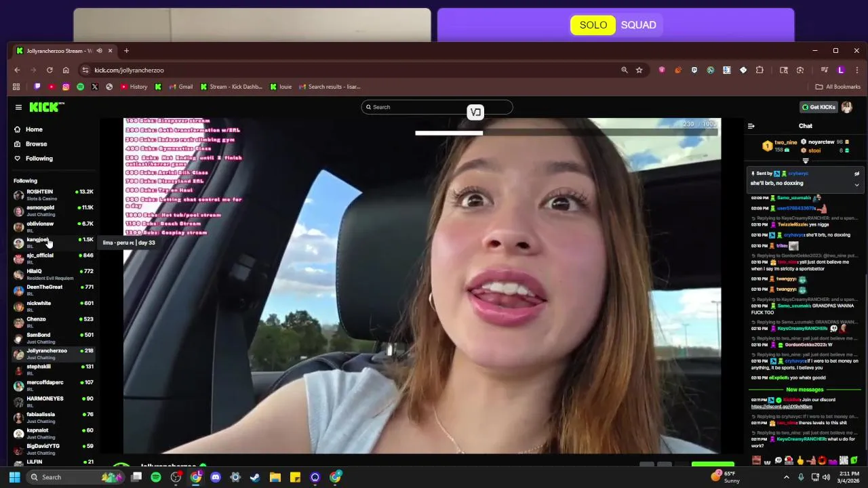This screenshot has height=488, width=868.
Task: Open Spotify from the Windows taskbar
Action: 156,477
